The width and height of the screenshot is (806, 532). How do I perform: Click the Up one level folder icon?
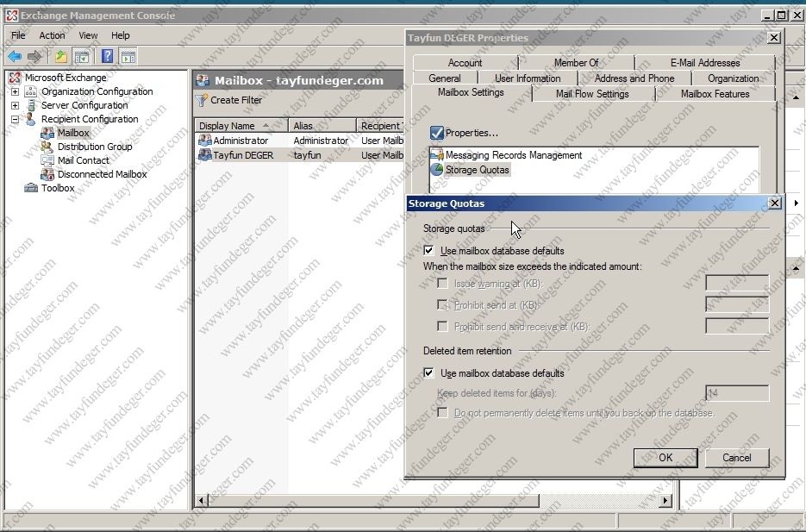61,57
